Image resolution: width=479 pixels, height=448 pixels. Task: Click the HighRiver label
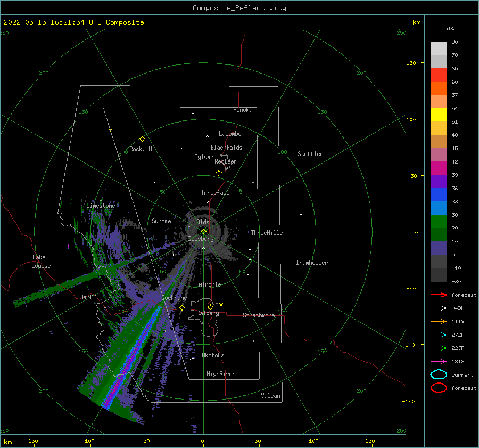(221, 374)
